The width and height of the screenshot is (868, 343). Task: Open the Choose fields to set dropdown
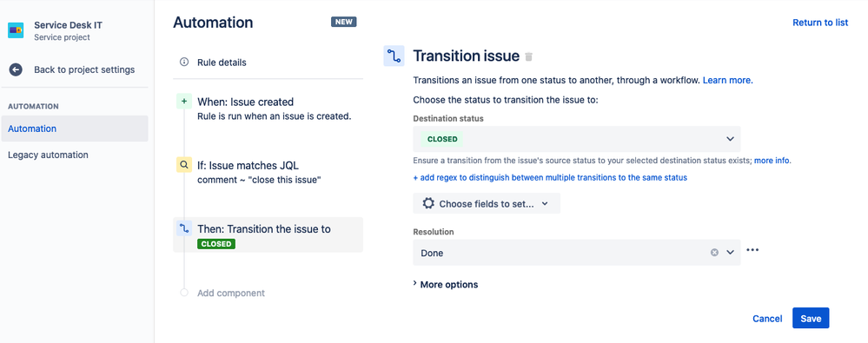pyautogui.click(x=487, y=203)
